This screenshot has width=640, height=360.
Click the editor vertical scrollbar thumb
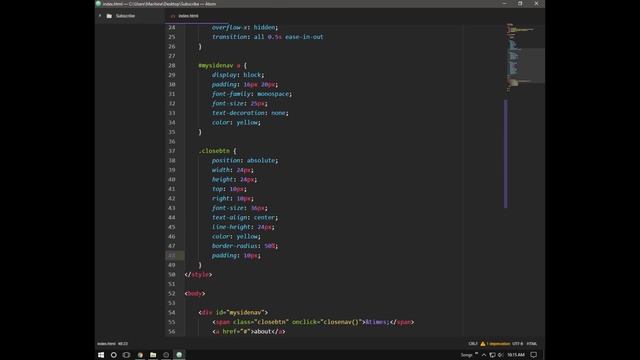(506, 154)
